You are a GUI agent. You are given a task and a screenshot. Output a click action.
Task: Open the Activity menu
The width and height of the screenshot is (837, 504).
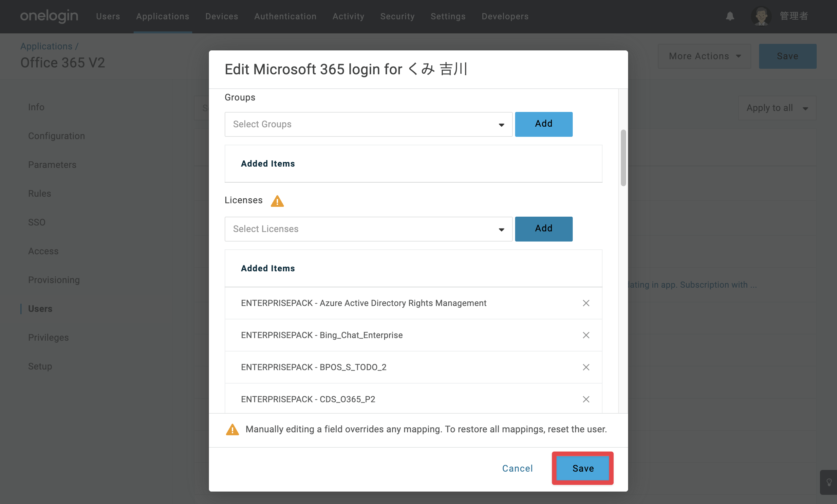tap(348, 16)
